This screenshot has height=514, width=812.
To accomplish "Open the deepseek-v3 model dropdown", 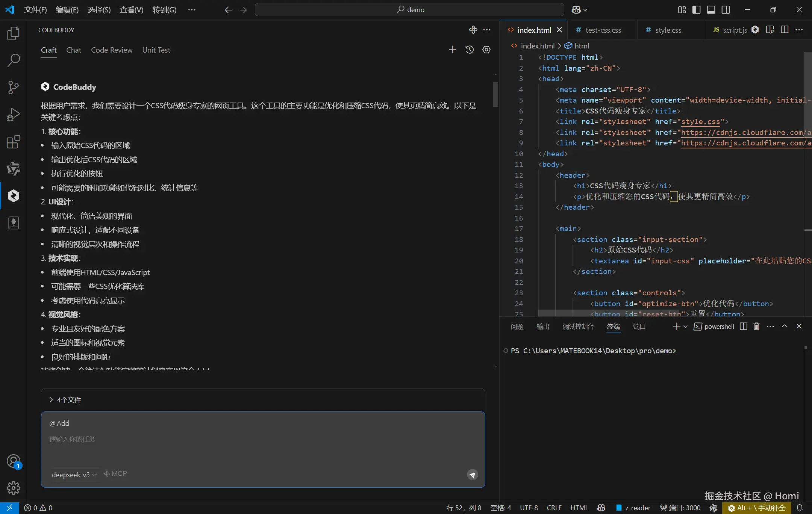I will tap(74, 475).
